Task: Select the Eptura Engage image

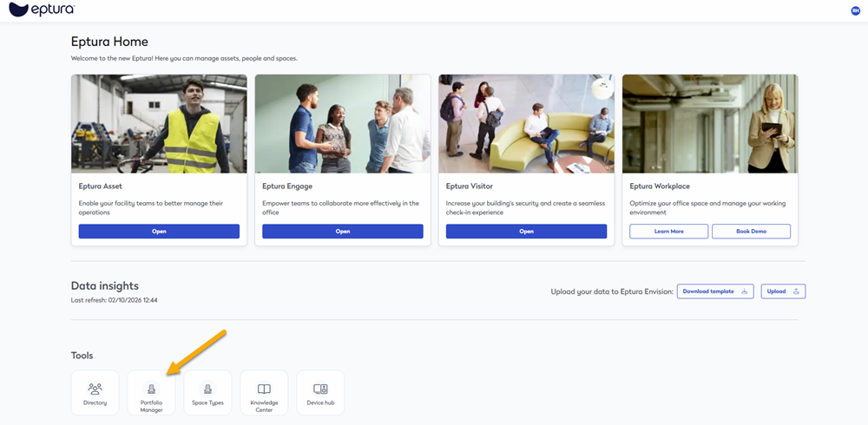Action: [343, 123]
